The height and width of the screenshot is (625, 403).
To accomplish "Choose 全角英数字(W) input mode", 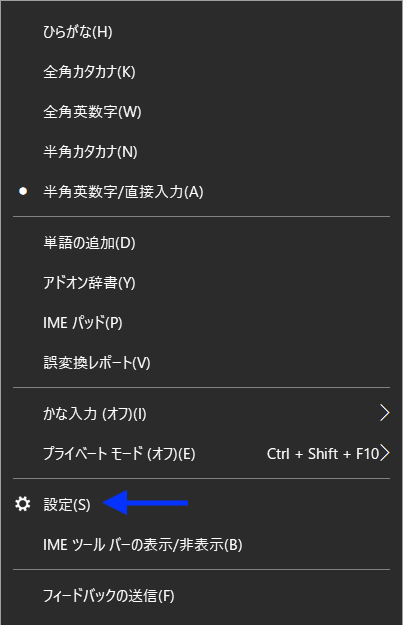I will point(201,112).
